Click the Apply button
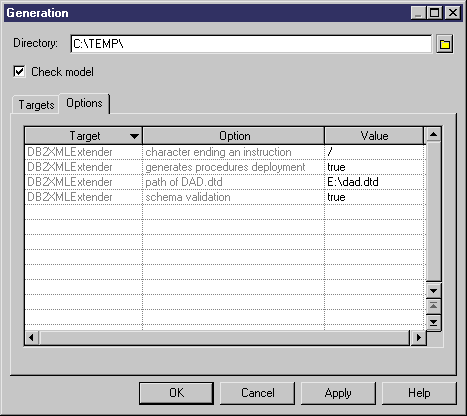This screenshot has height=416, width=467. (338, 393)
